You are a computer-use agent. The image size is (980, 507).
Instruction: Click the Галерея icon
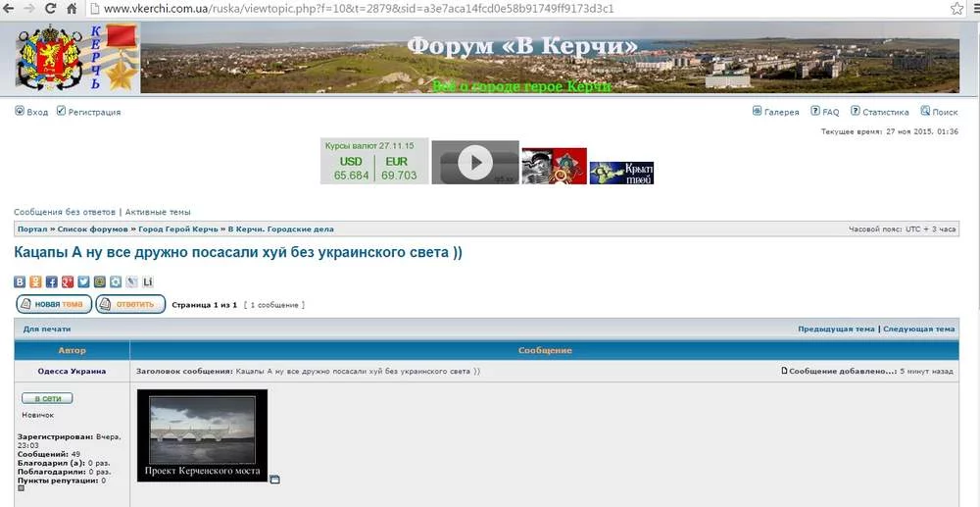point(757,111)
